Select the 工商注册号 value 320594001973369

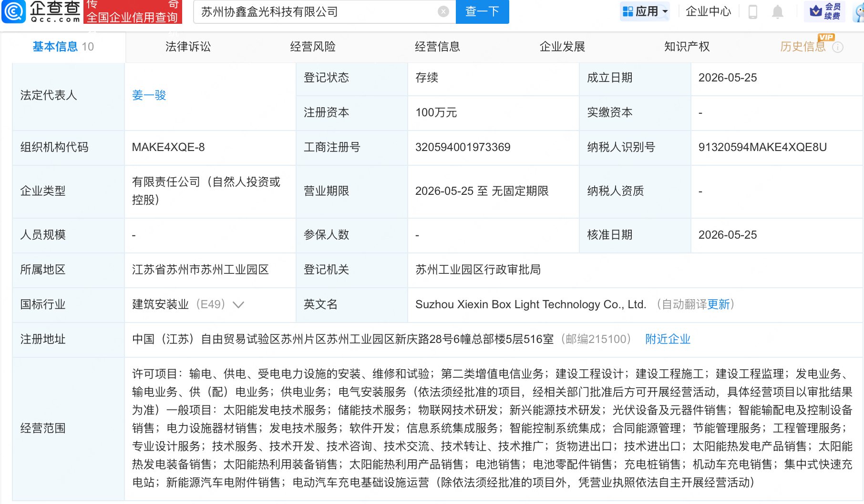tap(463, 147)
